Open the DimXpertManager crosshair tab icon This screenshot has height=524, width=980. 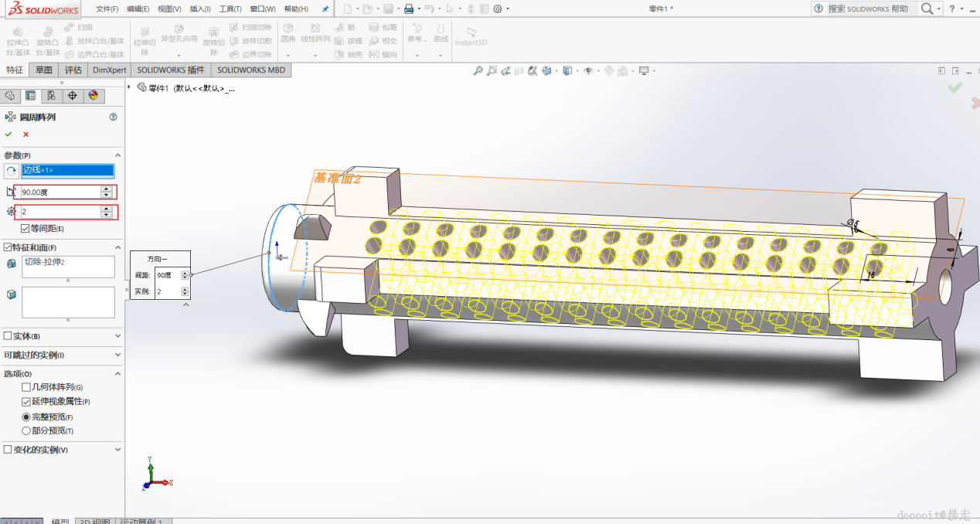(x=72, y=96)
